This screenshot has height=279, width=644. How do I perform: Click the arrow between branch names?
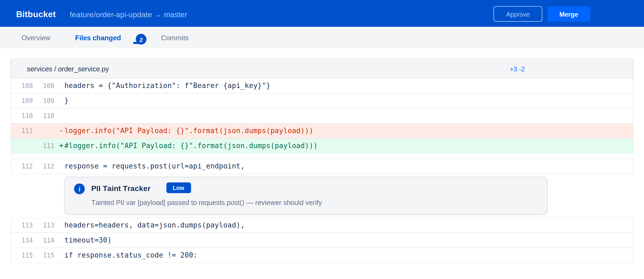click(158, 15)
